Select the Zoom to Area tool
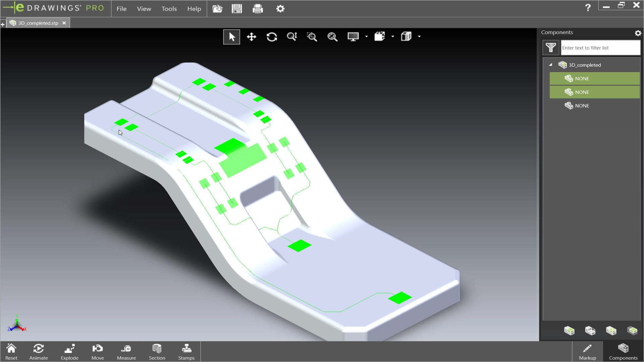 tap(312, 37)
